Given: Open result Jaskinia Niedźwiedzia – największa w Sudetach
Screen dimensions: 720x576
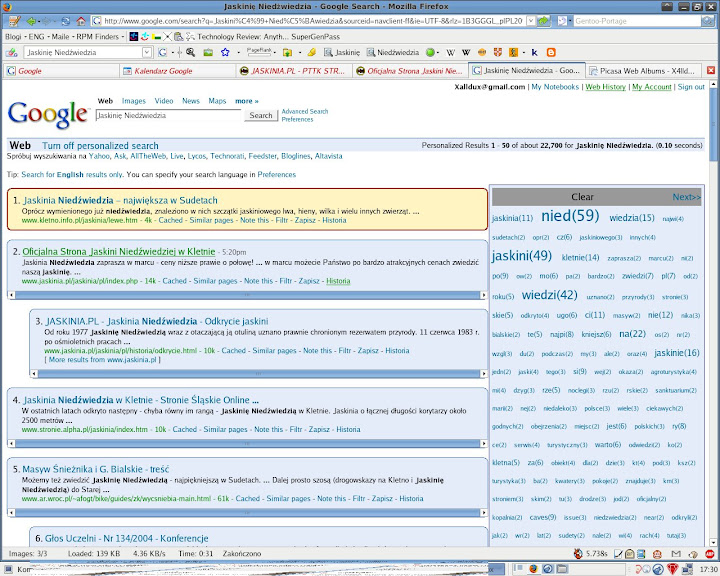Looking at the screenshot, I should [120, 200].
